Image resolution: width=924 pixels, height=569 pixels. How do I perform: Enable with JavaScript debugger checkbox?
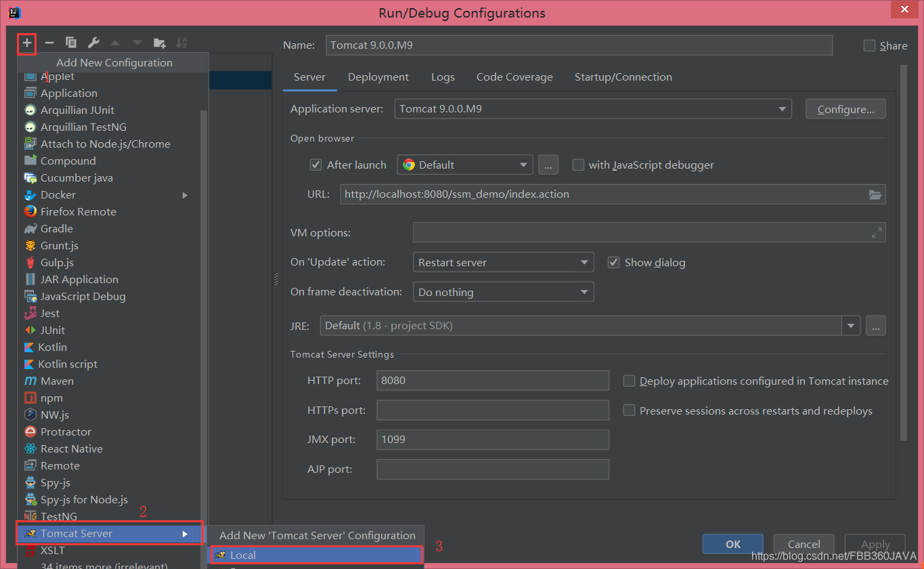pyautogui.click(x=578, y=165)
